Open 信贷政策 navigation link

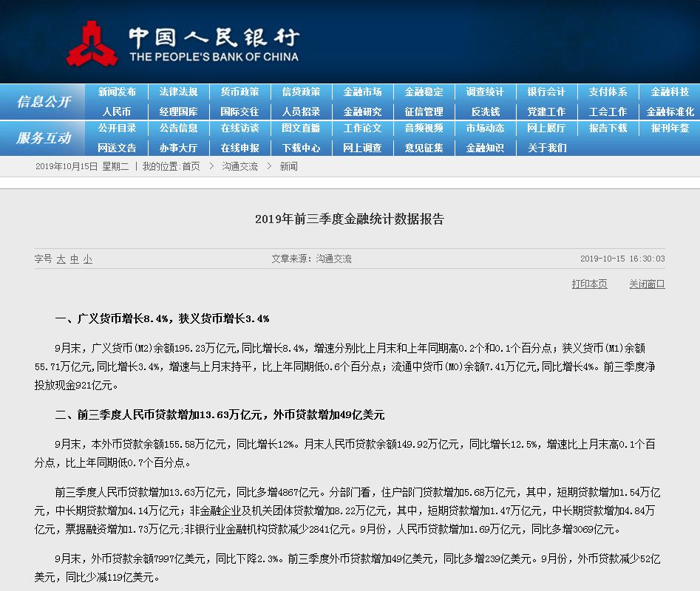point(301,92)
